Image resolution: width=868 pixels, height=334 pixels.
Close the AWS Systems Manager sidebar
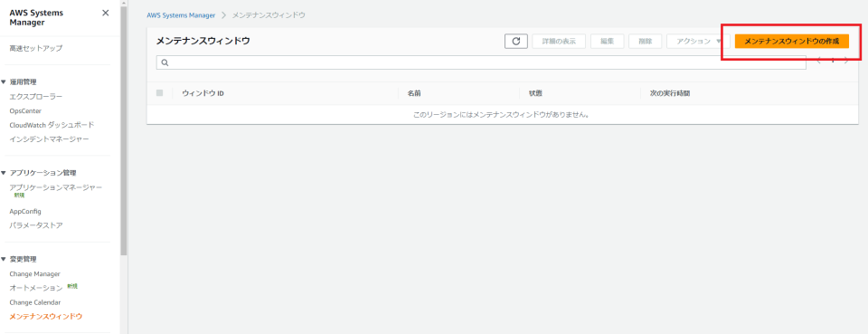(x=106, y=13)
